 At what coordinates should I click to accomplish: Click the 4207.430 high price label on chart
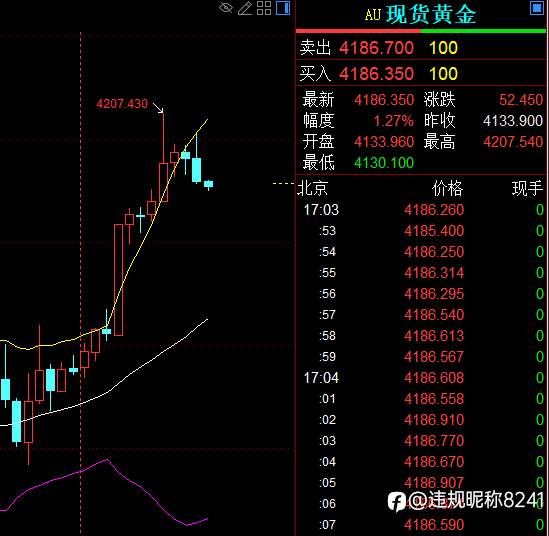pos(122,104)
